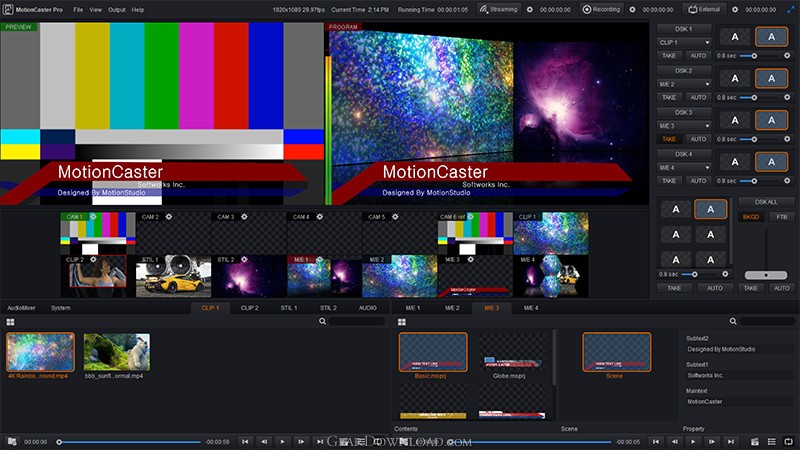Switch to M/E 1 tab

click(x=413, y=308)
